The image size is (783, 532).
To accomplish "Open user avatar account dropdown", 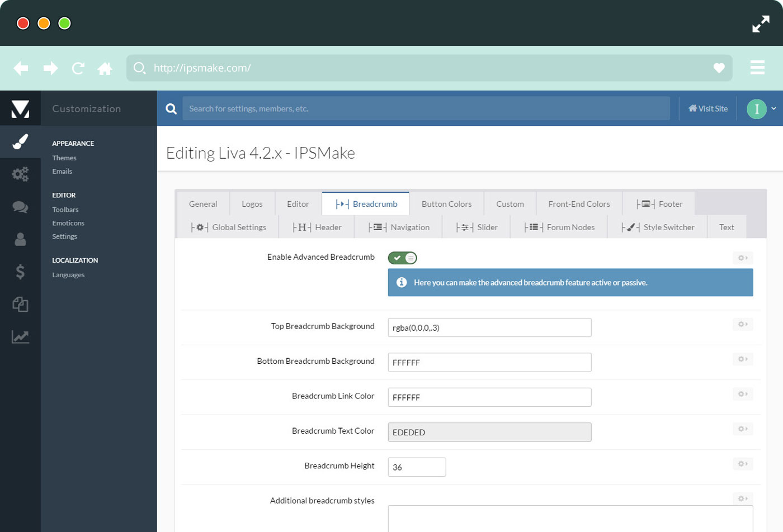I will pyautogui.click(x=761, y=108).
